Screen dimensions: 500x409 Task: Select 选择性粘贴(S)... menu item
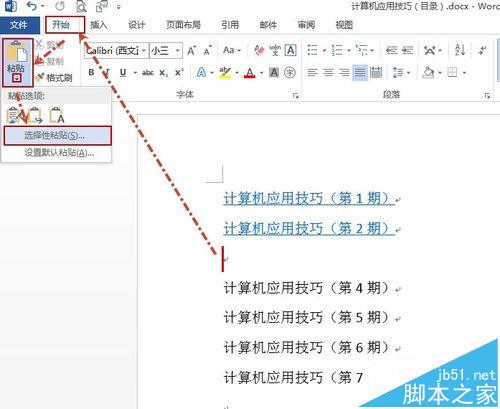[x=57, y=135]
